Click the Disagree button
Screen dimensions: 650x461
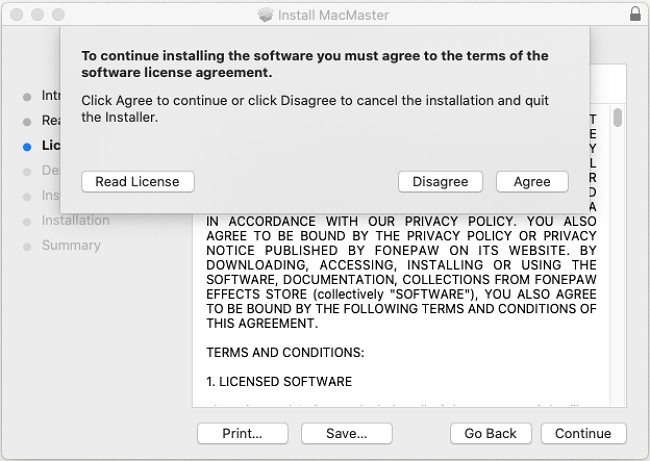tap(440, 182)
